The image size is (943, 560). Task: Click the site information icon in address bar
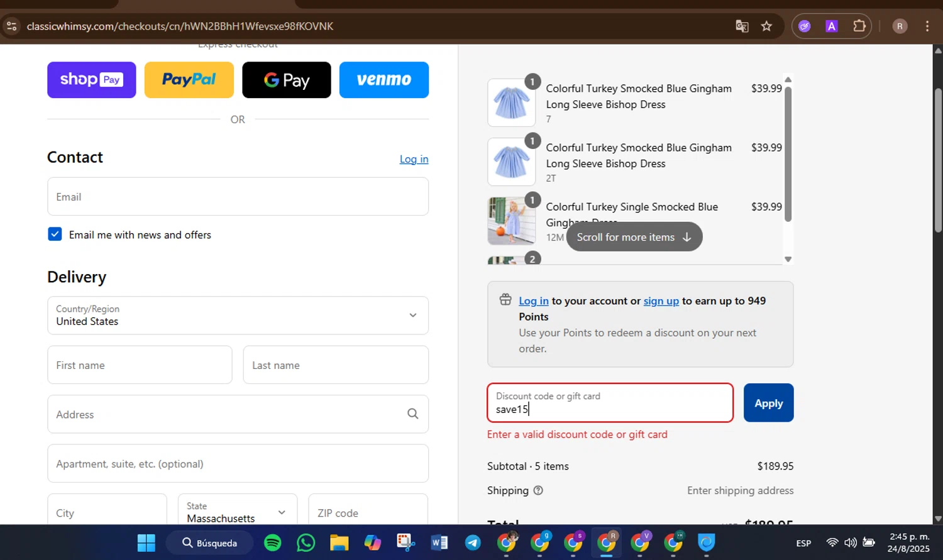point(11,26)
